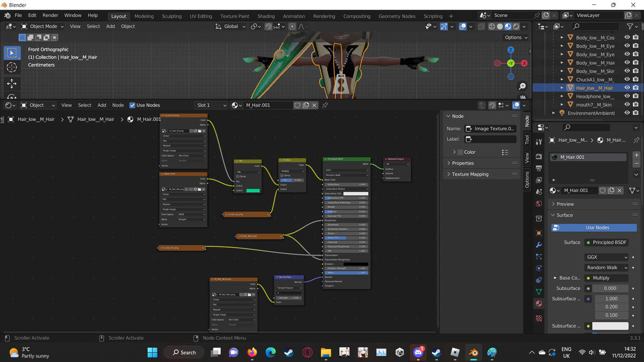Select the Cursor tool in viewport toolbar
The image size is (644, 362).
click(x=12, y=68)
